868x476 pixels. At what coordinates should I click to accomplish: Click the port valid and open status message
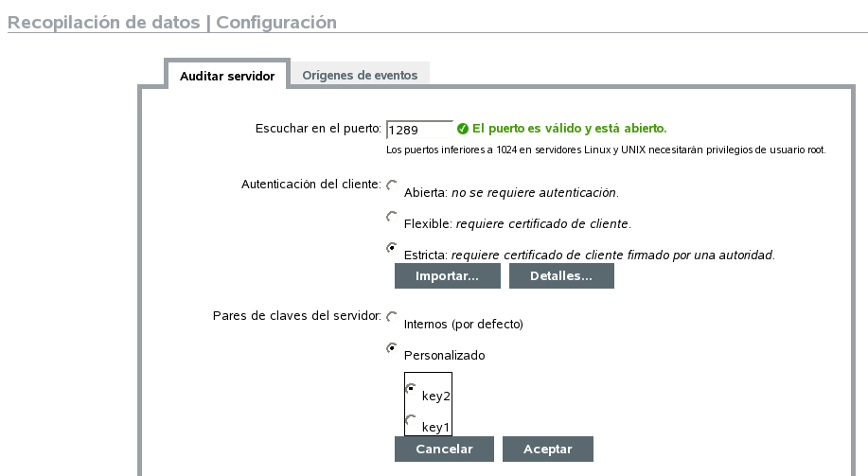[570, 128]
